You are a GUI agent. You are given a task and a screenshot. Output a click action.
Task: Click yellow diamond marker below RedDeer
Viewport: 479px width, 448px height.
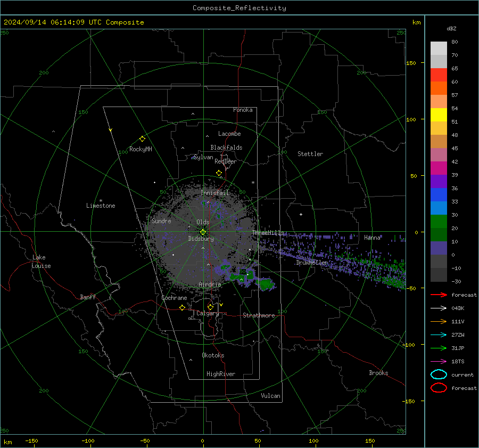[x=219, y=173]
